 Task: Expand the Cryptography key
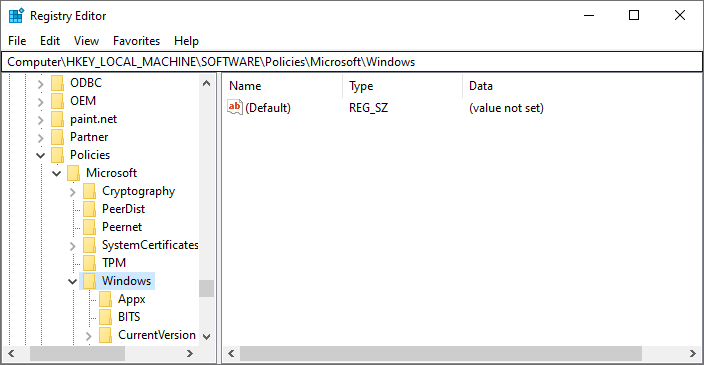73,192
